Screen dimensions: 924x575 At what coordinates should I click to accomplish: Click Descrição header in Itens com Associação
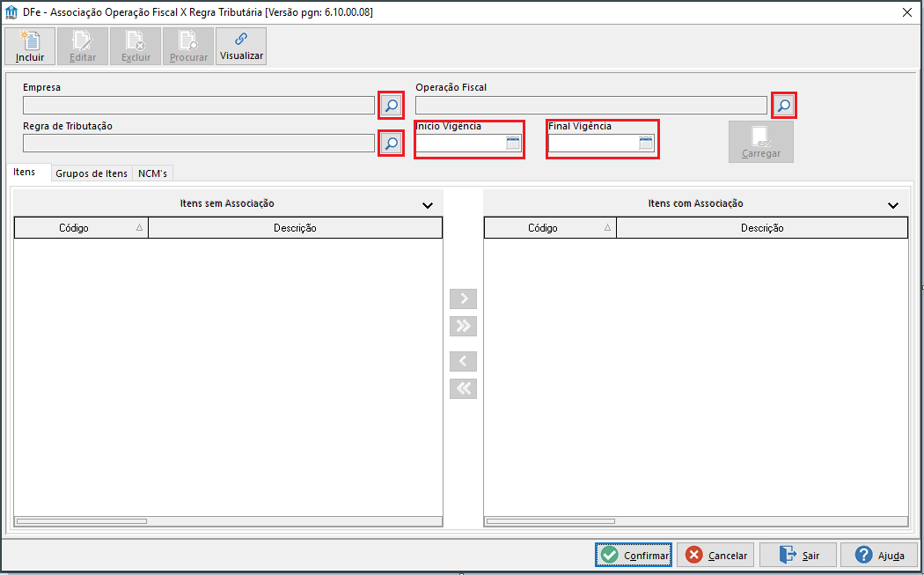[x=763, y=228]
